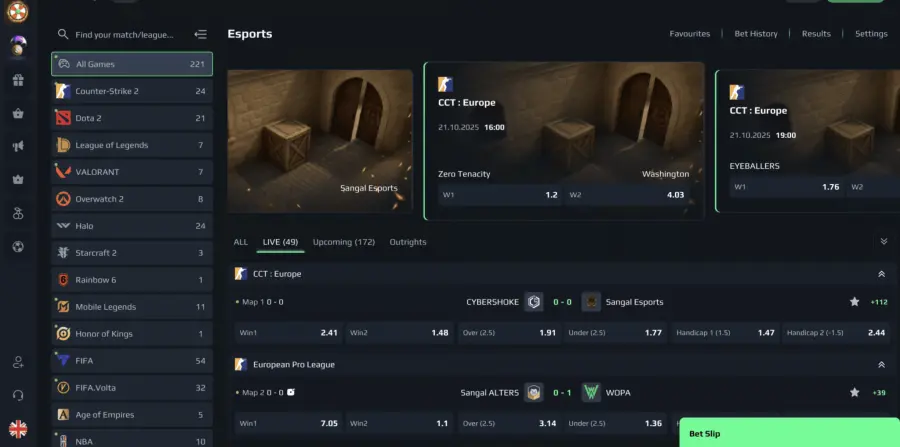Collapse the CCT : Europe league section
Viewport: 900px width, 447px height.
[882, 274]
